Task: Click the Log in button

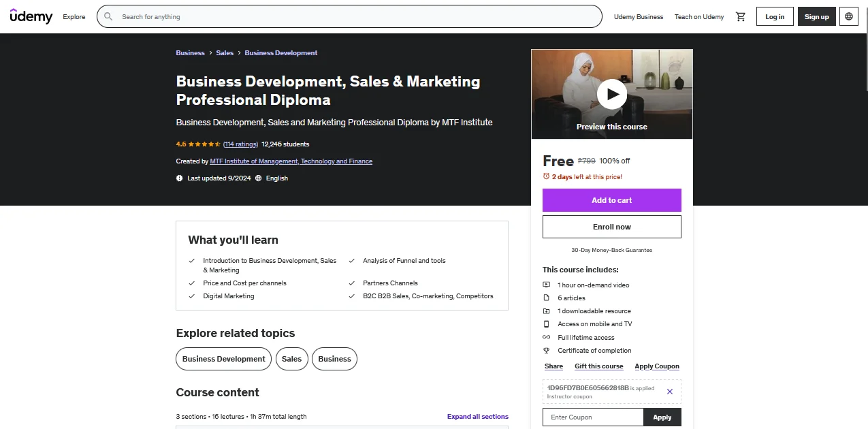Action: 775,16
